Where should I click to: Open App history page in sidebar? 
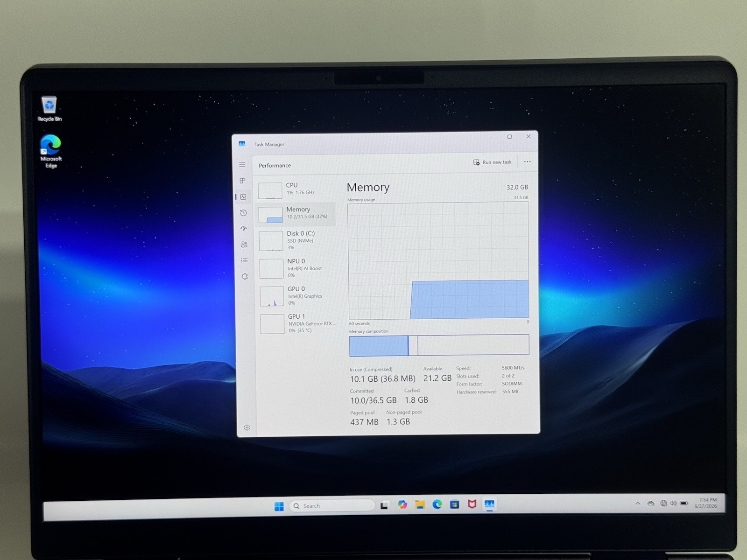pos(243,213)
